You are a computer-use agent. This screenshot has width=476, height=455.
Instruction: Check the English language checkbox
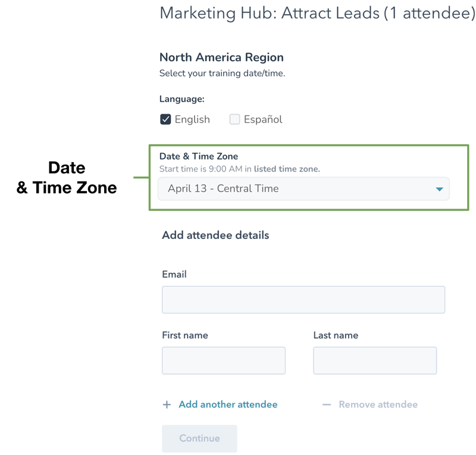tap(165, 119)
